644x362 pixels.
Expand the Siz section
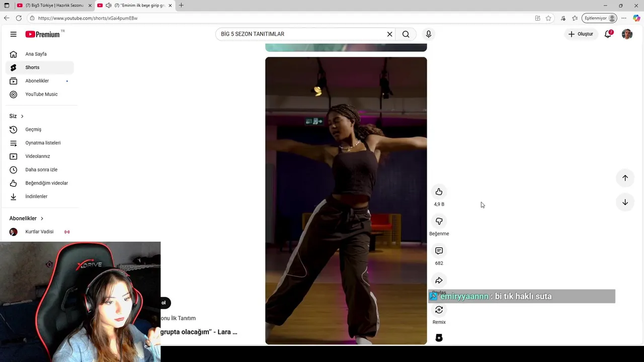pos(17,116)
